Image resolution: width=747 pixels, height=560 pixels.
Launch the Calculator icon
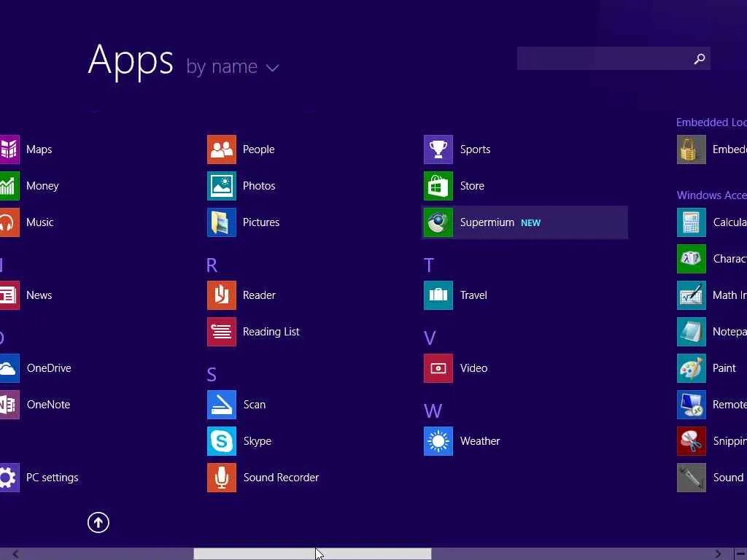click(692, 222)
